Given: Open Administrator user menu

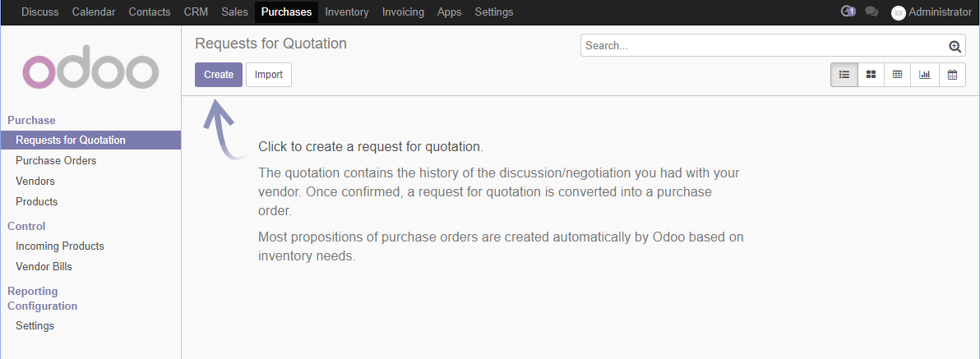Looking at the screenshot, I should 931,12.
